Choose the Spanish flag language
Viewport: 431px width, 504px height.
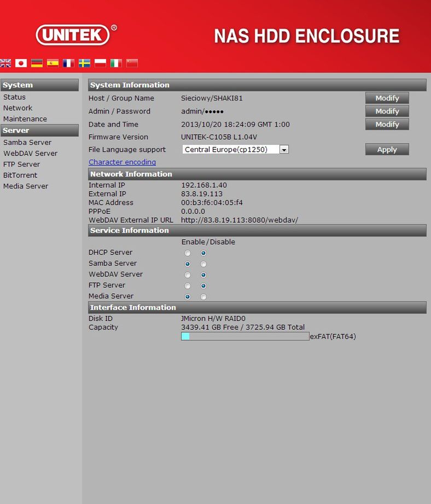53,63
